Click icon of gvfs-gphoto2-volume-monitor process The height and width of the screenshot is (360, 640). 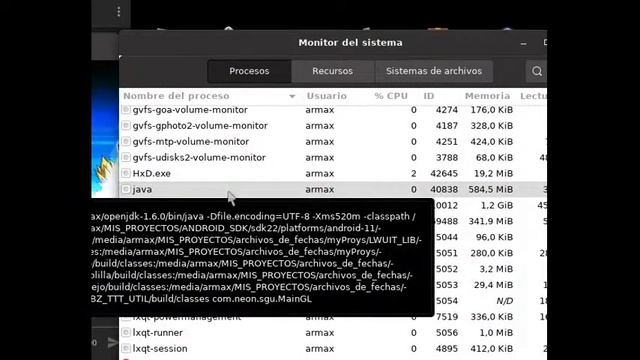[x=126, y=125]
